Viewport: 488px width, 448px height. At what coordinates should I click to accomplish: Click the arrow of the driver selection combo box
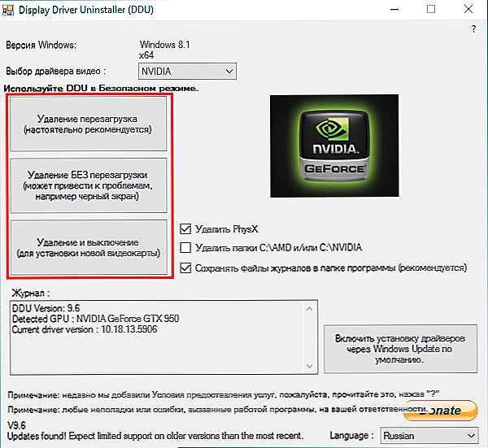coord(229,72)
